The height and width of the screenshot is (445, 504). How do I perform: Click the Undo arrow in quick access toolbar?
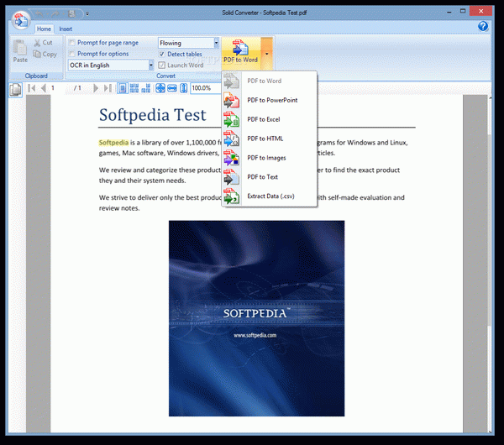39,13
